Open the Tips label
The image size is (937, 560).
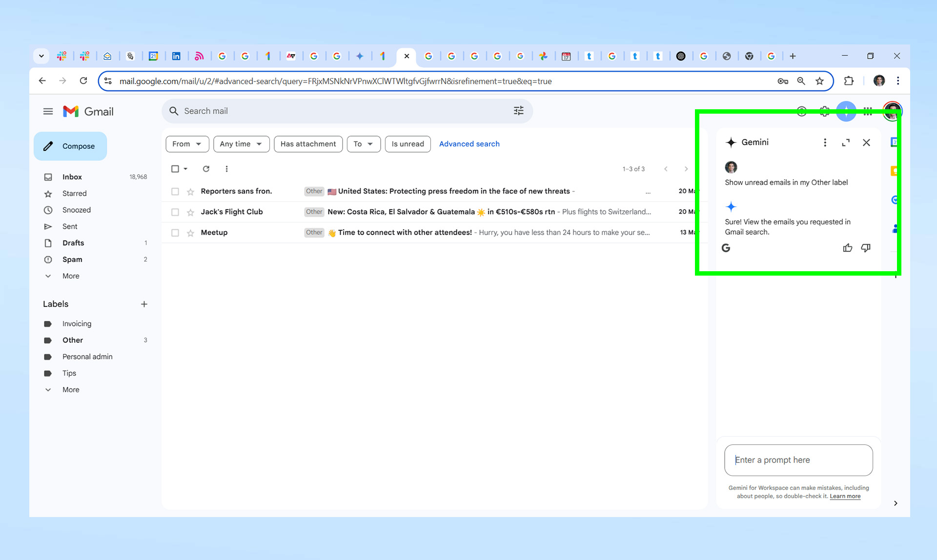69,374
